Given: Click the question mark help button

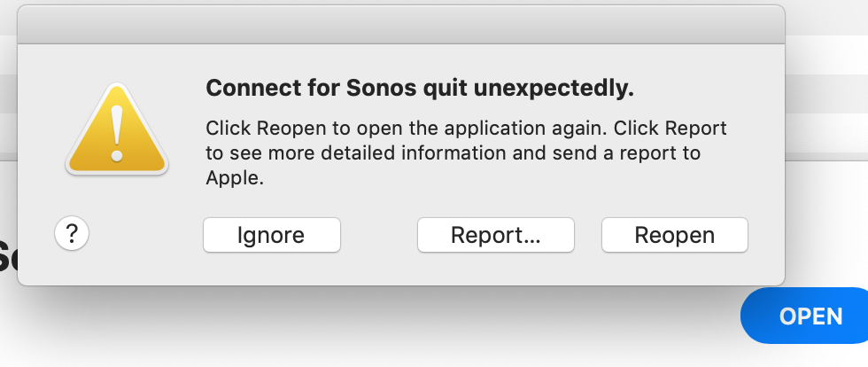Looking at the screenshot, I should click(72, 234).
